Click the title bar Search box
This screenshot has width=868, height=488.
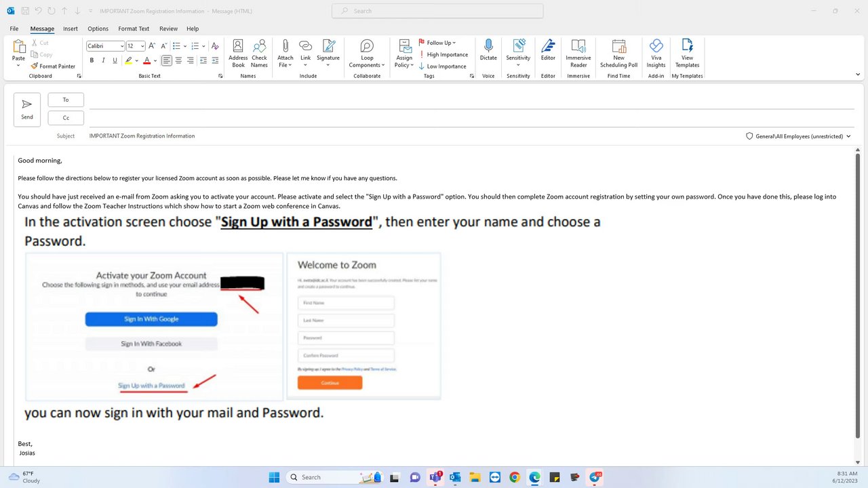(437, 11)
